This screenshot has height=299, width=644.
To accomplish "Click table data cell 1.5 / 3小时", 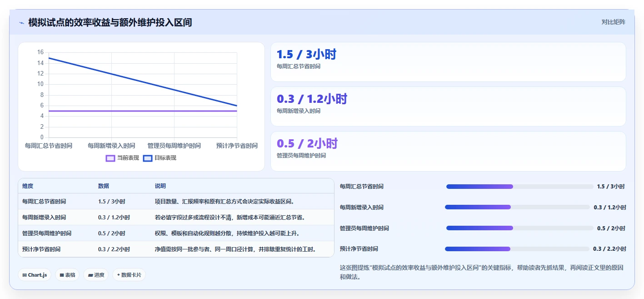I will click(x=112, y=201).
